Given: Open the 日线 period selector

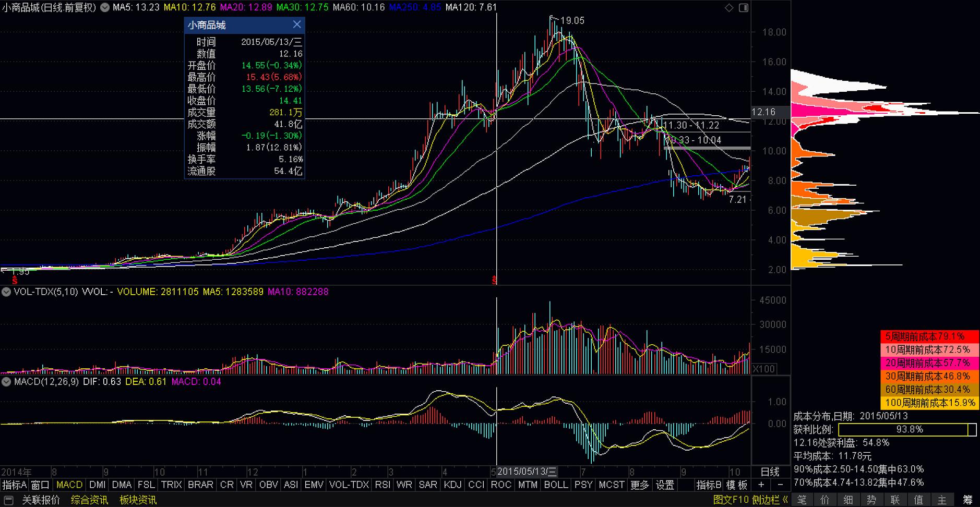Looking at the screenshot, I should [x=770, y=472].
